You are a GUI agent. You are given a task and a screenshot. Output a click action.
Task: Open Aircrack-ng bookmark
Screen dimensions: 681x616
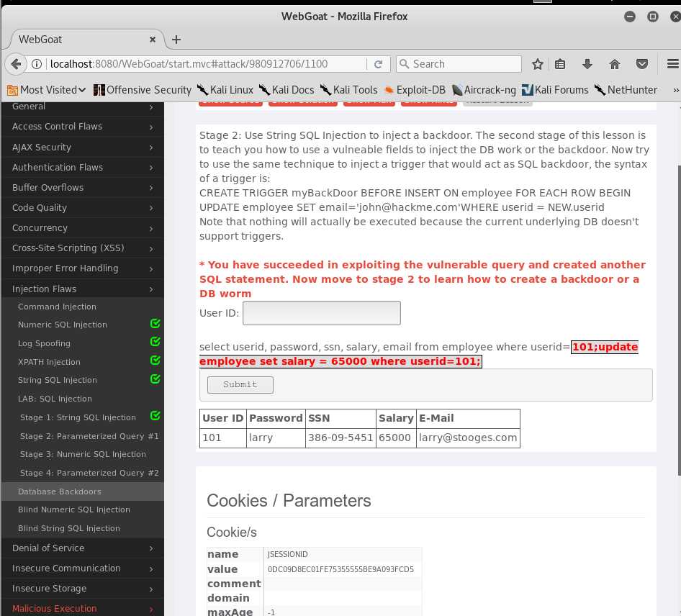484,90
